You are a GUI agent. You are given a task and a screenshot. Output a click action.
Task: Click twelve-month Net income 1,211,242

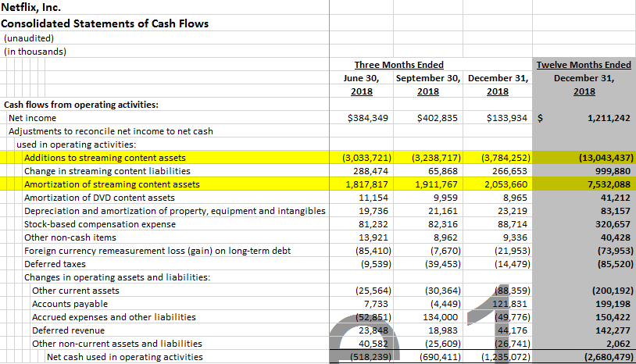click(x=609, y=118)
